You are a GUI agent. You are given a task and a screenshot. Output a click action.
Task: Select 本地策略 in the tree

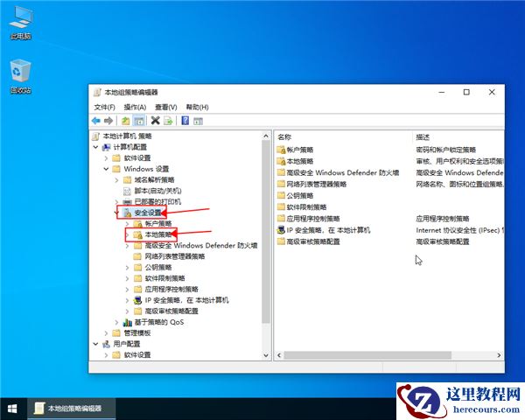tap(158, 234)
